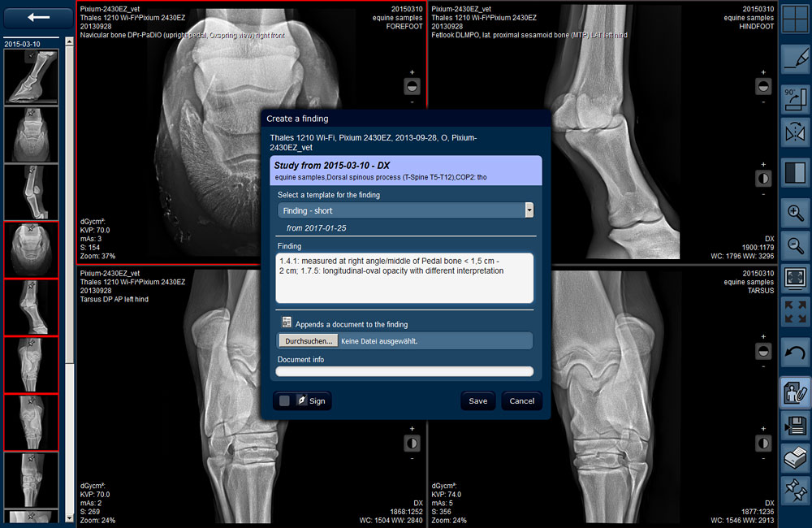Image resolution: width=812 pixels, height=528 pixels.
Task: Click the floppy disk save icon
Action: tap(796, 423)
